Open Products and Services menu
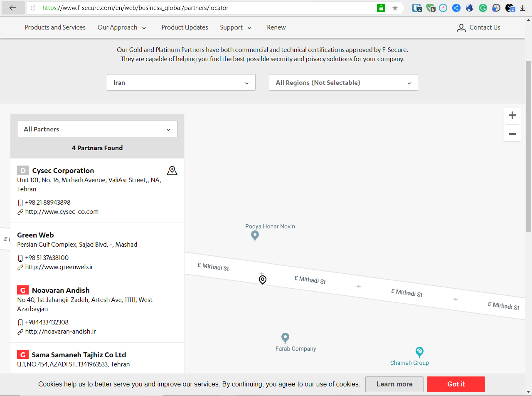This screenshot has width=532, height=396. pos(55,27)
